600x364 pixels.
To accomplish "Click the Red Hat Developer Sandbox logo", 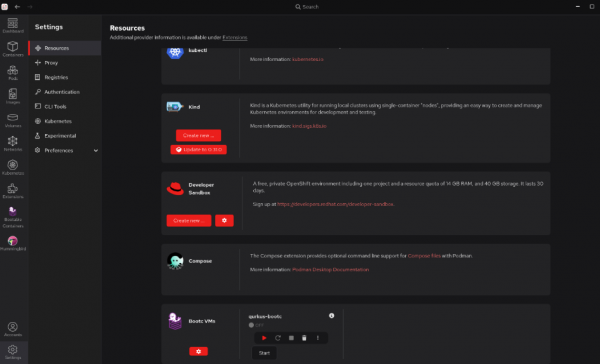I will coord(175,188).
